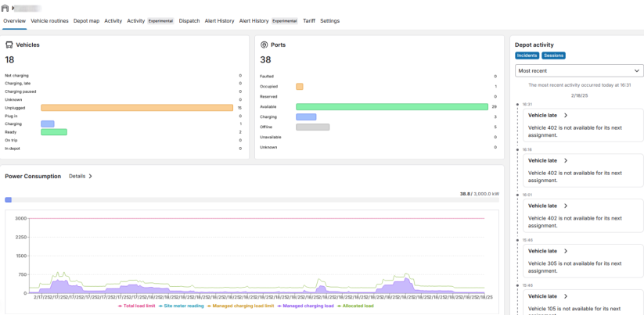
Task: Expand the 16:16 Vehicle late entry
Action: tap(566, 160)
